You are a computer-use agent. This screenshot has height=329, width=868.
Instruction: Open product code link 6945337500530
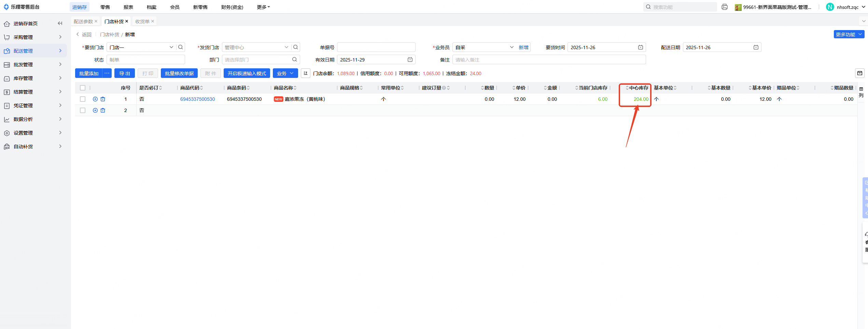(198, 99)
